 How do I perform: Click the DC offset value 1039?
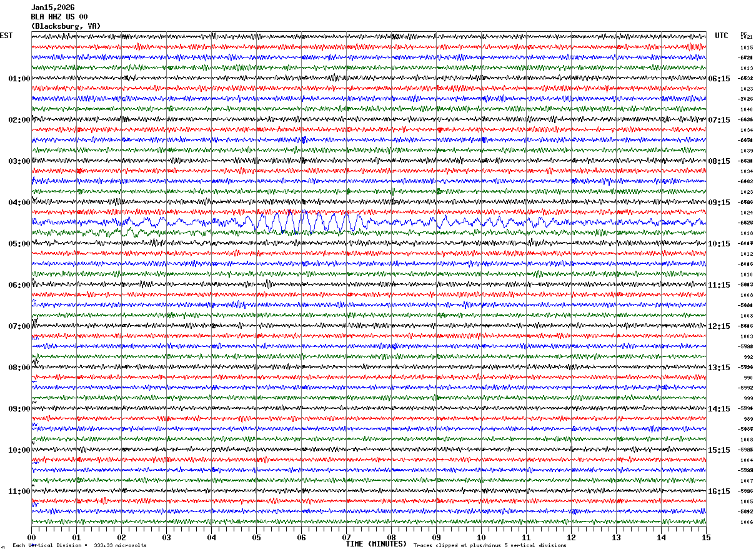pyautogui.click(x=747, y=151)
